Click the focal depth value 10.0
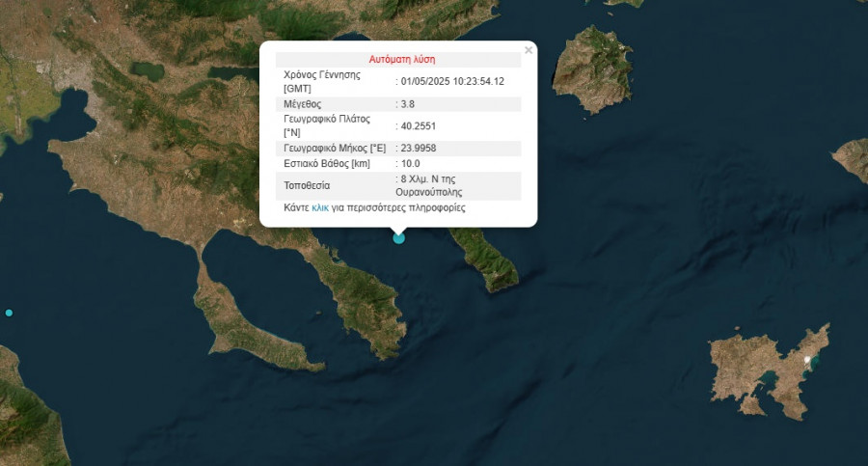The width and height of the screenshot is (868, 466). (x=410, y=164)
